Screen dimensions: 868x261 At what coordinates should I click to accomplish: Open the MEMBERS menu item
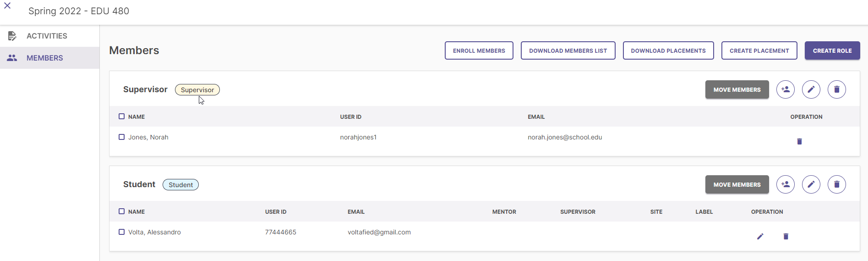(x=49, y=58)
